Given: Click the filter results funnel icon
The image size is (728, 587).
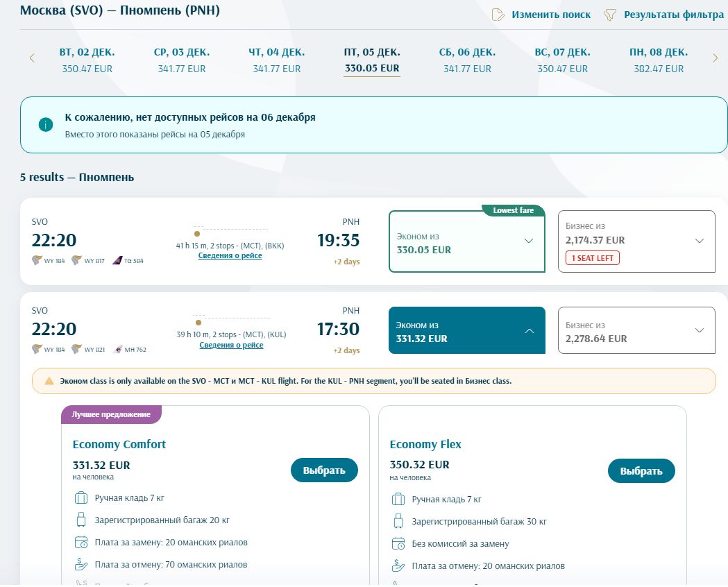Looking at the screenshot, I should pos(609,15).
